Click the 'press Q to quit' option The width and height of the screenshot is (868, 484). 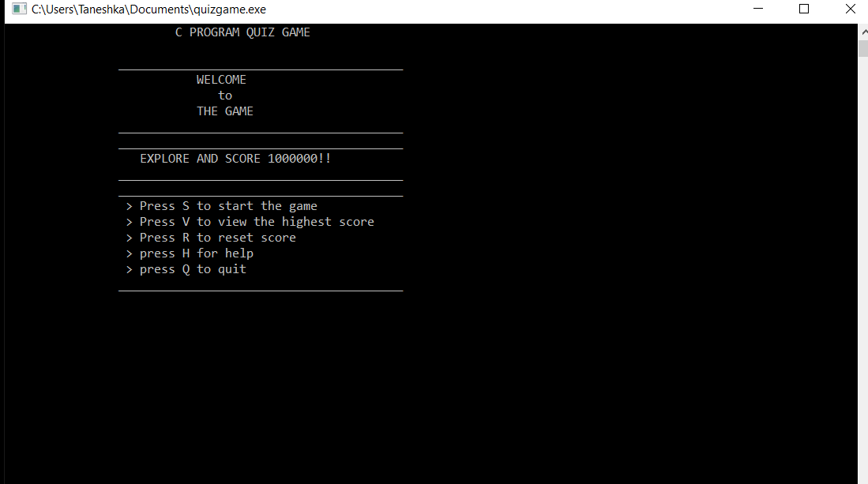pyautogui.click(x=186, y=268)
